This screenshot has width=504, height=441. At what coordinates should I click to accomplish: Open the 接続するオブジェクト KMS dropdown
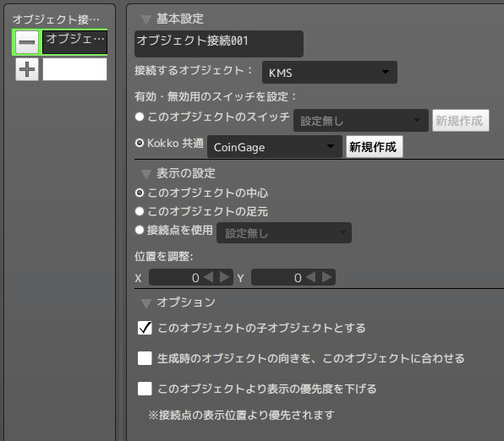coord(330,73)
